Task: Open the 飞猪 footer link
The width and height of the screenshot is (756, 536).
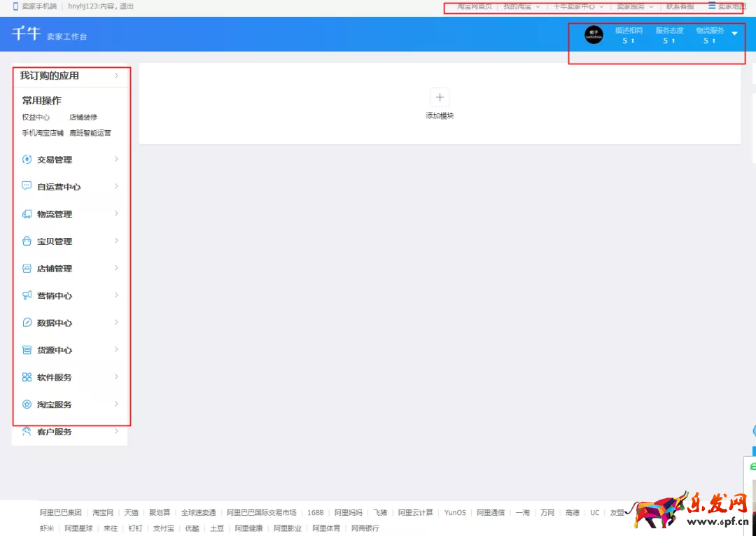Action: click(380, 512)
